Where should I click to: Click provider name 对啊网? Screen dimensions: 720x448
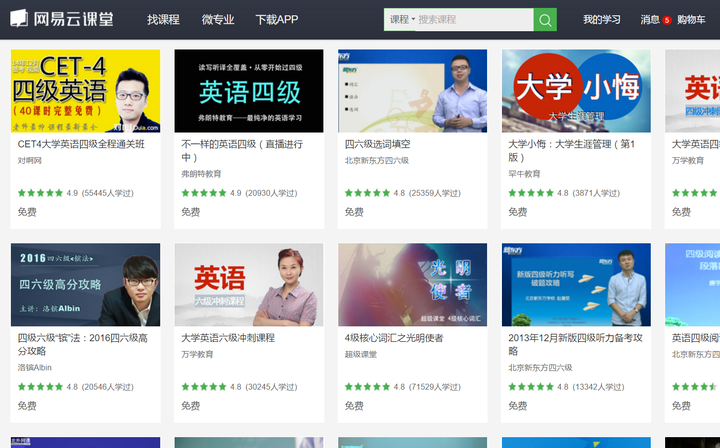click(x=29, y=161)
